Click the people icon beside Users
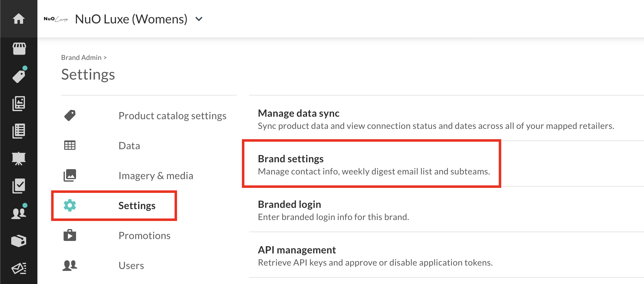This screenshot has width=644, height=284. click(70, 265)
